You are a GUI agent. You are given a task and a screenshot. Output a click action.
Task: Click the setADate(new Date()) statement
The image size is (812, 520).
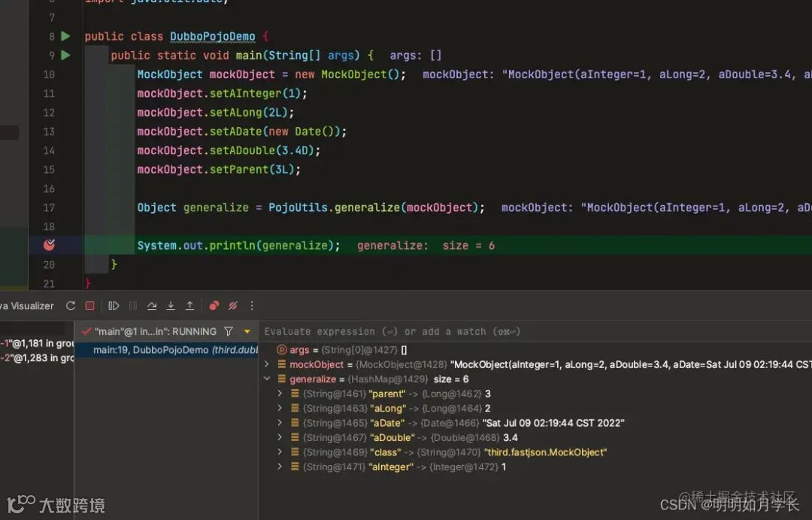(242, 131)
